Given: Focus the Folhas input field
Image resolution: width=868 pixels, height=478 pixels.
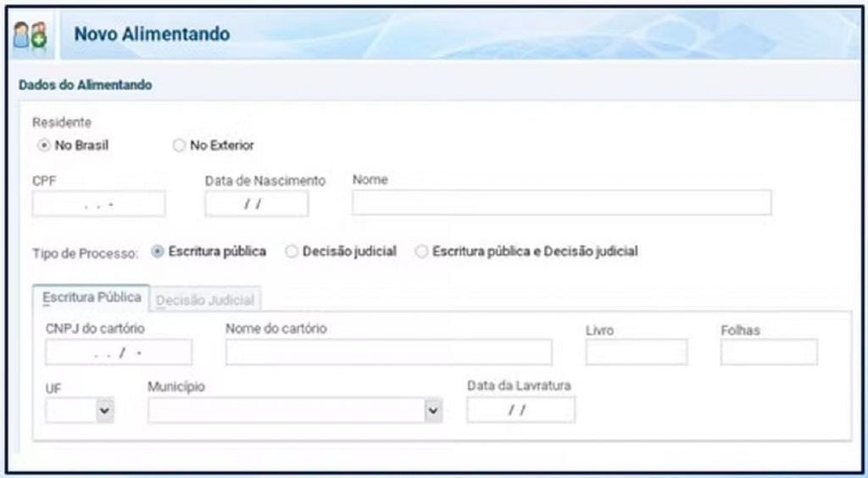Looking at the screenshot, I should 769,352.
